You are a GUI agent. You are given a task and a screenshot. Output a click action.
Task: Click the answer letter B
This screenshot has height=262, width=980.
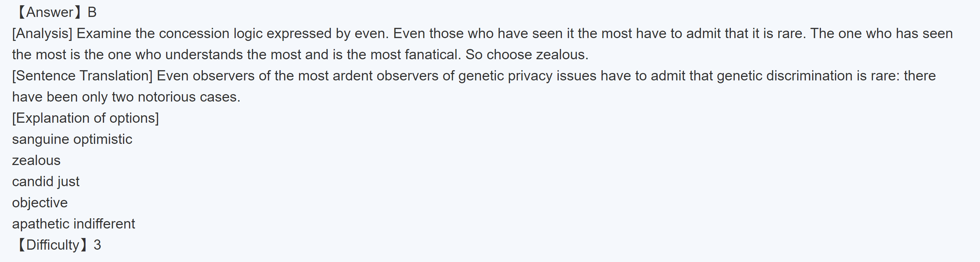coord(92,13)
